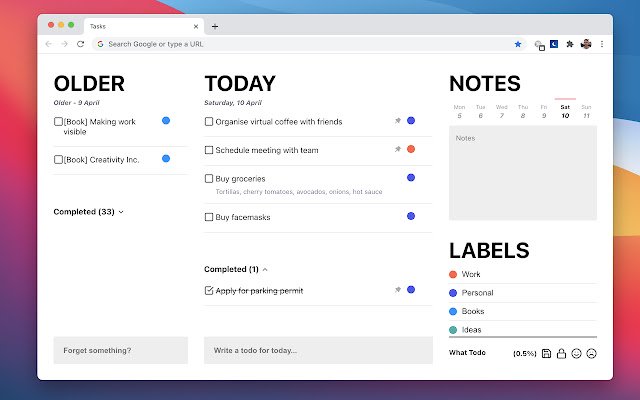Click the dark blue moon extension icon
The width and height of the screenshot is (640, 400).
tap(554, 44)
